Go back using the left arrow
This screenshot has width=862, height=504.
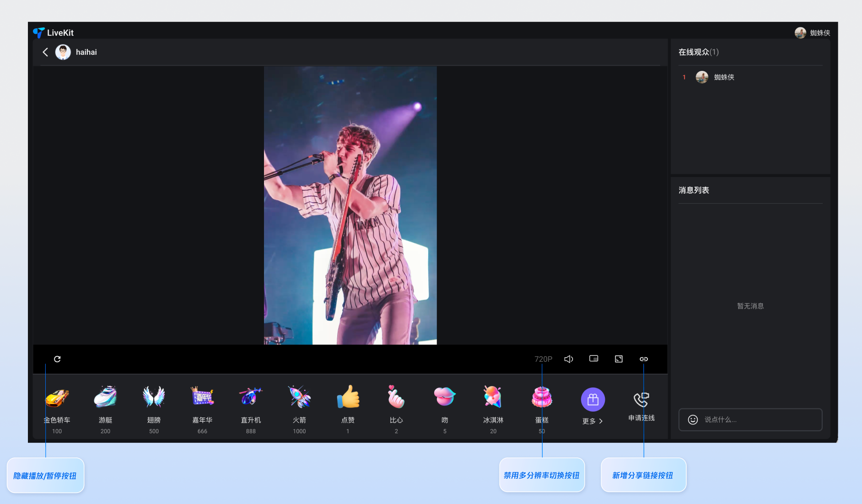(45, 52)
